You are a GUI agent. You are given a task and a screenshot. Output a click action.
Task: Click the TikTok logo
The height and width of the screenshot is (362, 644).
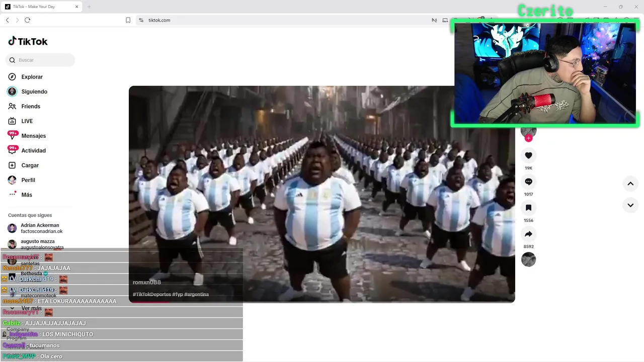tap(28, 41)
